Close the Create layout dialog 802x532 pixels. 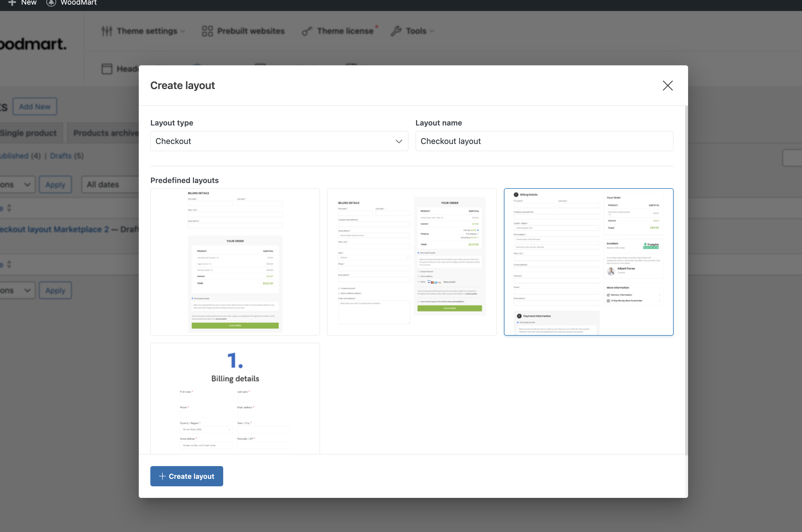coord(667,86)
